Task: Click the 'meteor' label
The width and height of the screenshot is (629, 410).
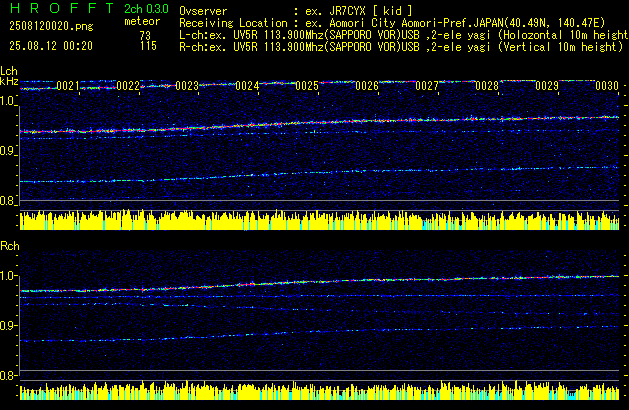Action: [142, 21]
